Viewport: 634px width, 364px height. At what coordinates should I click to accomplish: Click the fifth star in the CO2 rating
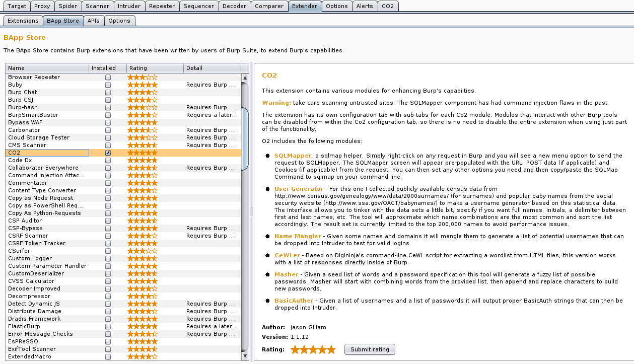point(330,349)
